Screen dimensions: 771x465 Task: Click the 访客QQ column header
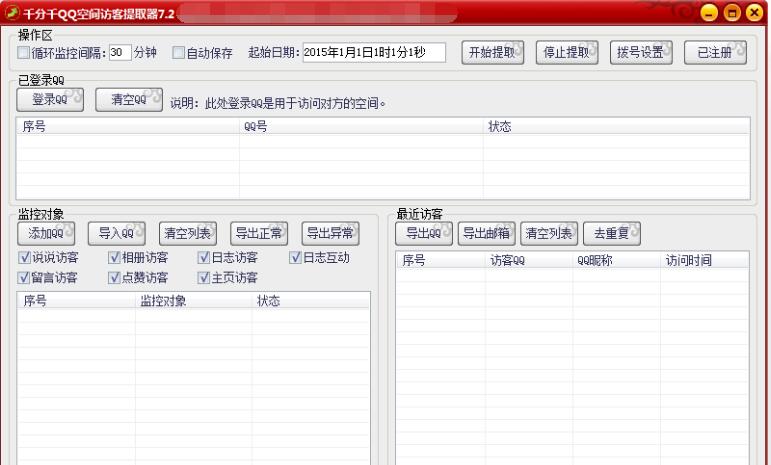(x=529, y=260)
